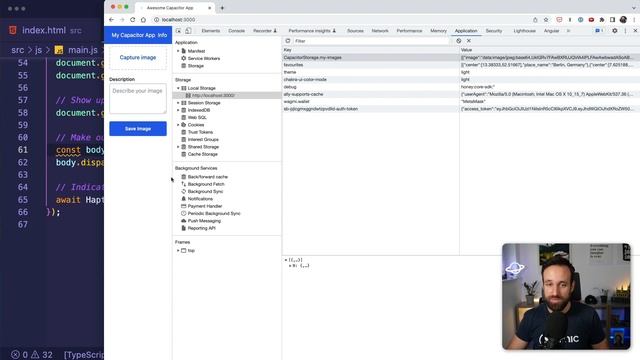Click the Describe your image text area

click(x=138, y=98)
